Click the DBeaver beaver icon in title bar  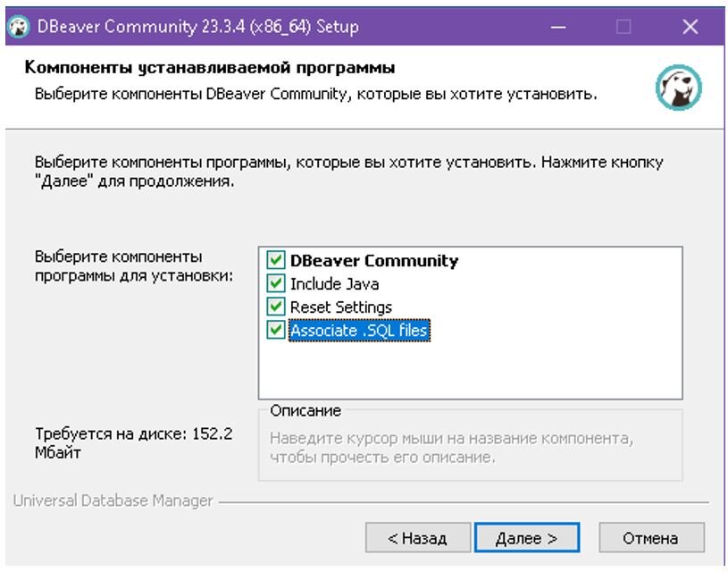(19, 27)
